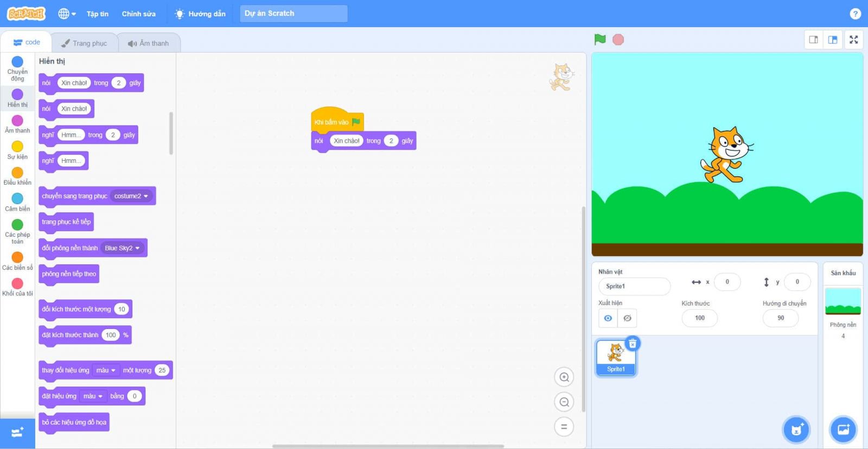Viewport: 868px width, 449px height.
Task: Click the value 100 in đặt kích thước block
Action: click(111, 335)
